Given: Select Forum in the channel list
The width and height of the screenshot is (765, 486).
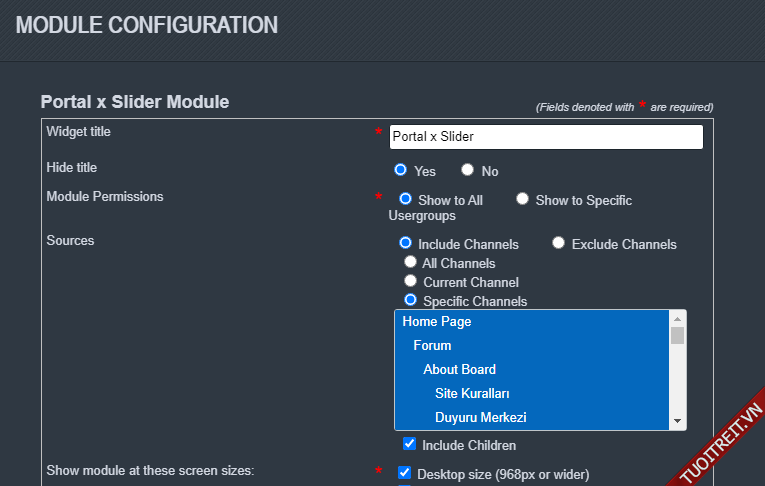Looking at the screenshot, I should pyautogui.click(x=432, y=346).
